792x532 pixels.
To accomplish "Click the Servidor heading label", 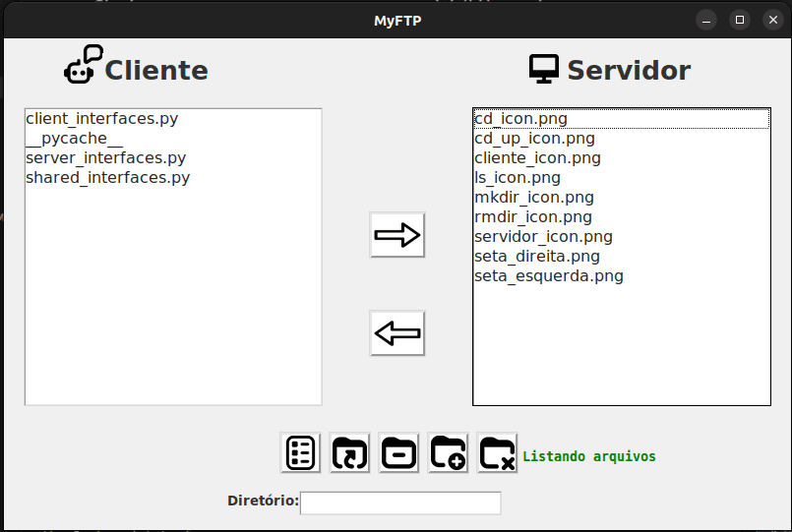I will (629, 70).
